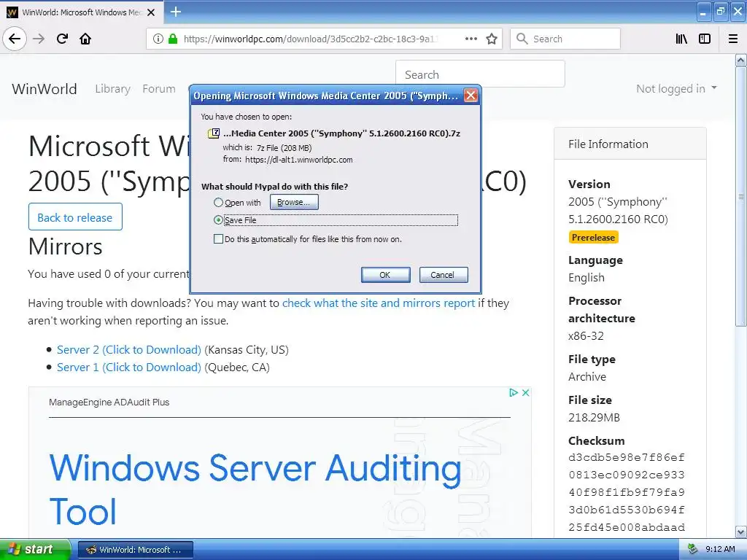747x560 pixels.
Task: Click the Windows Server Auditing Tool ad
Action: pos(255,489)
